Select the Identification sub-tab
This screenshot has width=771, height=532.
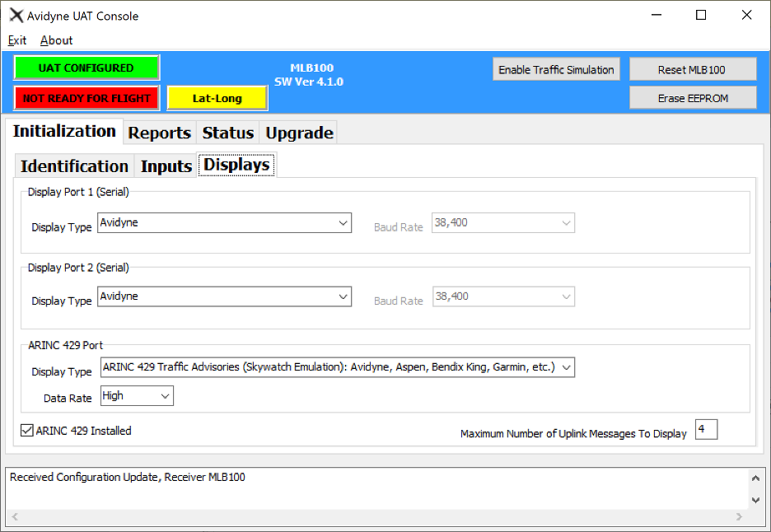point(74,166)
